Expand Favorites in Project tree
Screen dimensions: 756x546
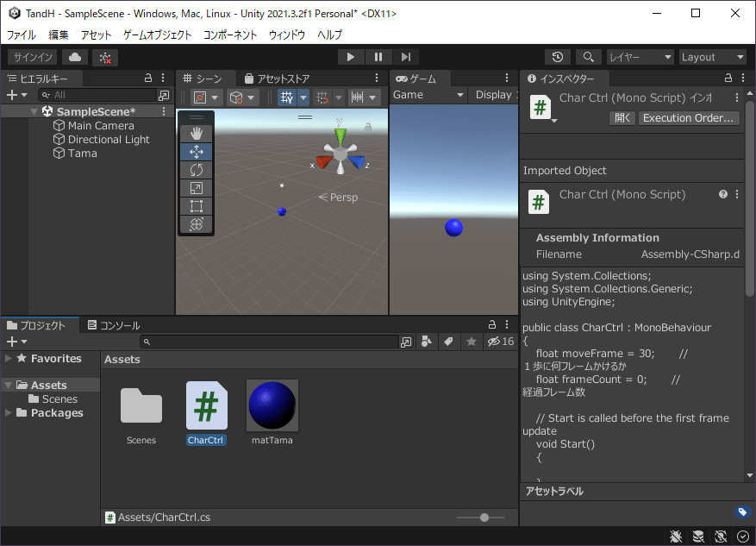9,358
